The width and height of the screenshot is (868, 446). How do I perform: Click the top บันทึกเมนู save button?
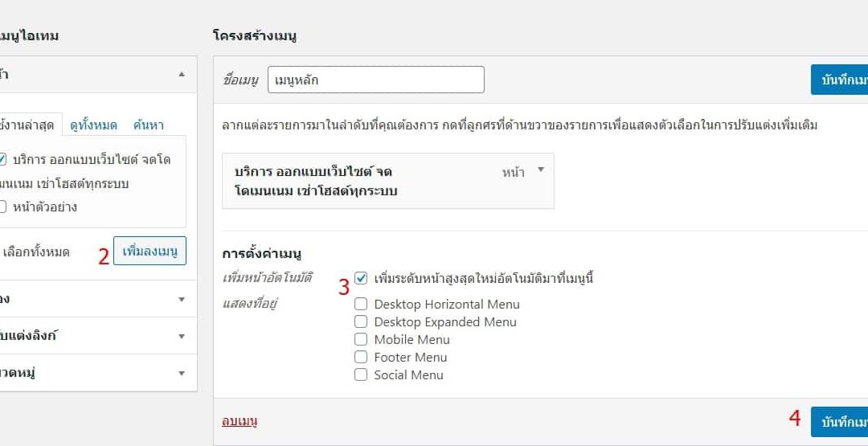click(839, 80)
